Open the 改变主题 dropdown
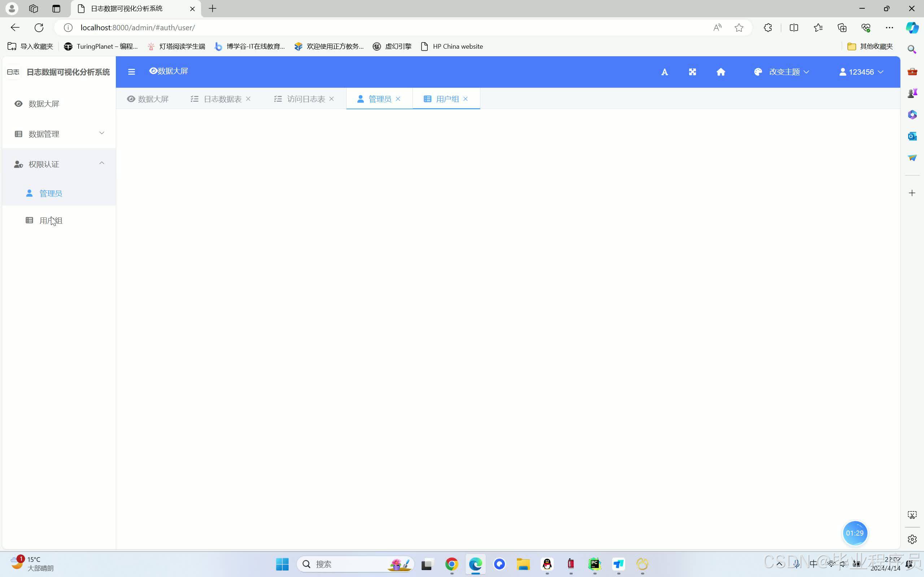The height and width of the screenshot is (577, 924). point(788,72)
